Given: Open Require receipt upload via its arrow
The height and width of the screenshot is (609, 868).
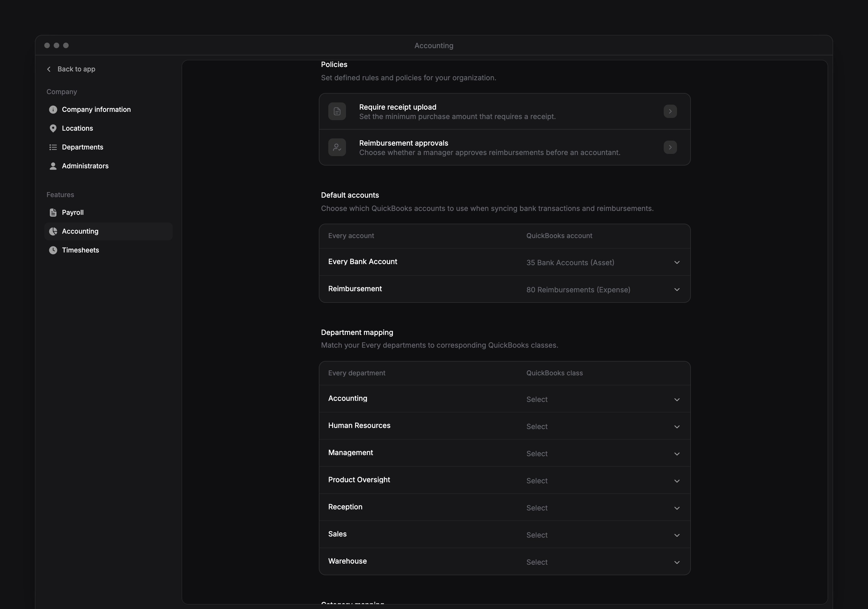Looking at the screenshot, I should [670, 112].
